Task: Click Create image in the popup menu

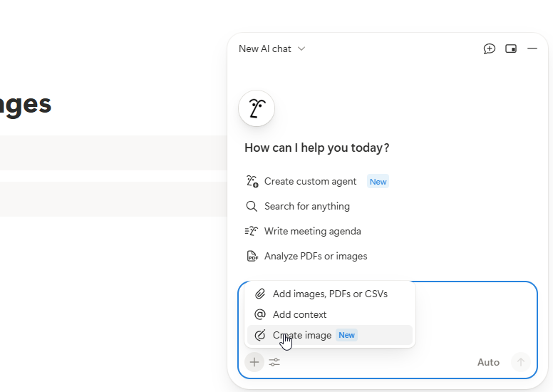Action: tap(302, 335)
